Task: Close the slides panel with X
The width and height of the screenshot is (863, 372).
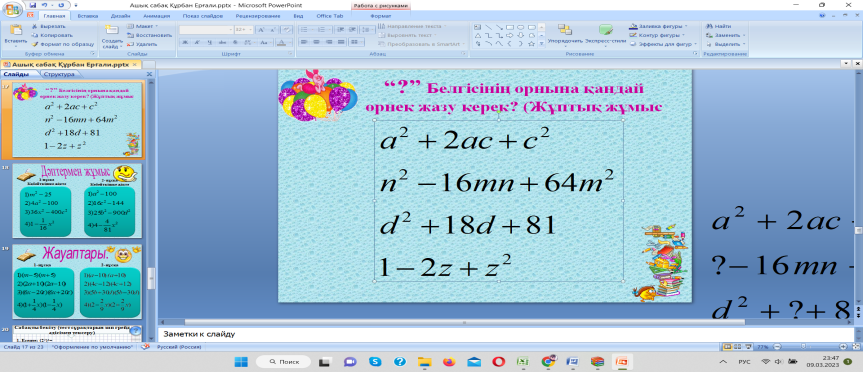Action: pos(149,74)
